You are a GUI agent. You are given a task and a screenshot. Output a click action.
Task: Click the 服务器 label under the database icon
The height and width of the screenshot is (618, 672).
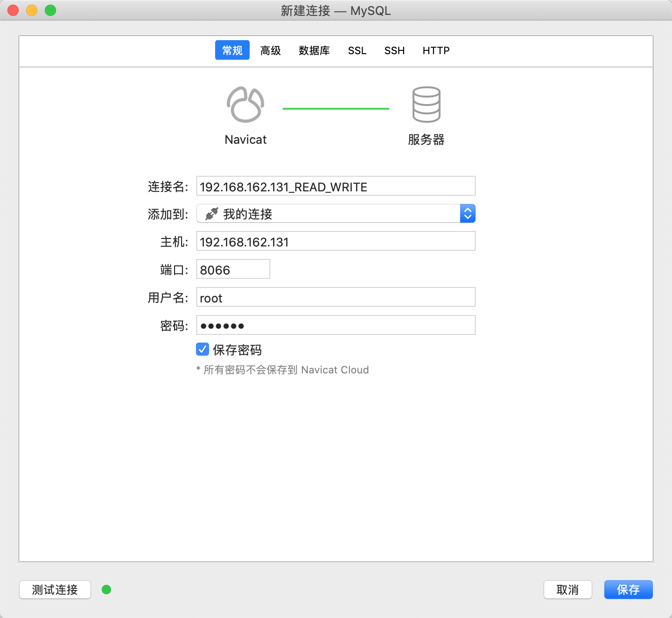(x=426, y=140)
